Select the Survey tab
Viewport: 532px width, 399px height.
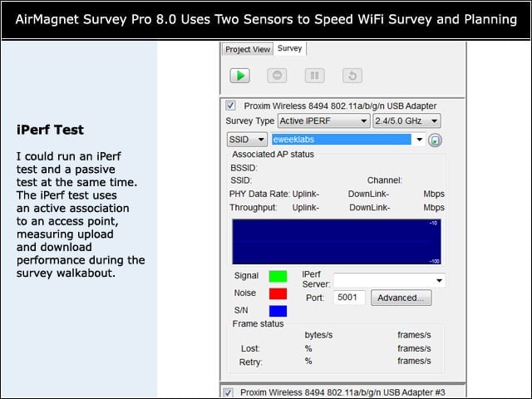[x=290, y=48]
